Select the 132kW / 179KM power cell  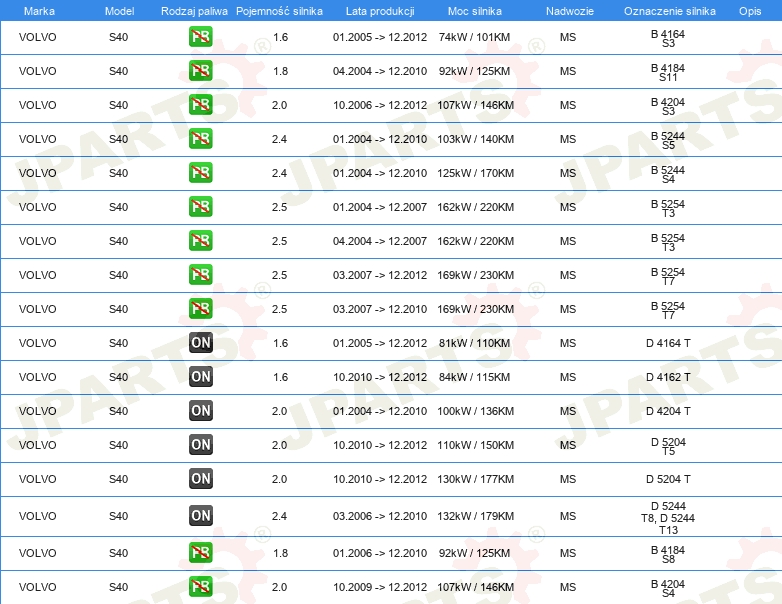475,516
